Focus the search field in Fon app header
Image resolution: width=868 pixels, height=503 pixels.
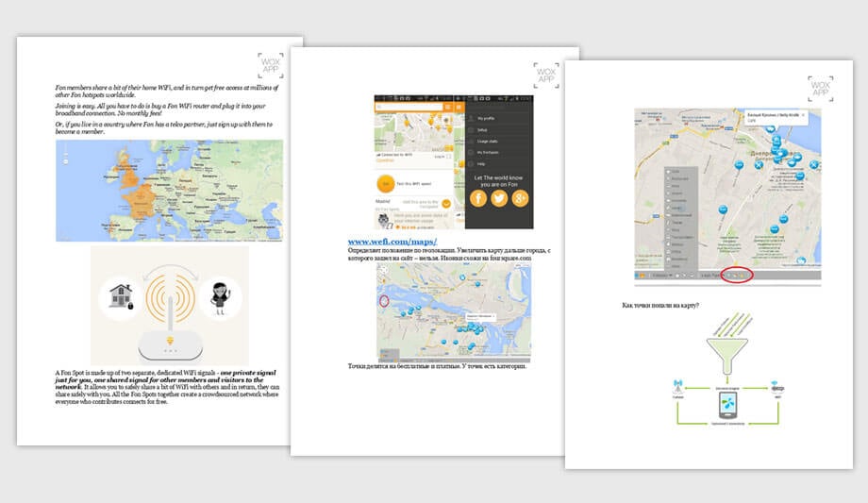[x=409, y=107]
